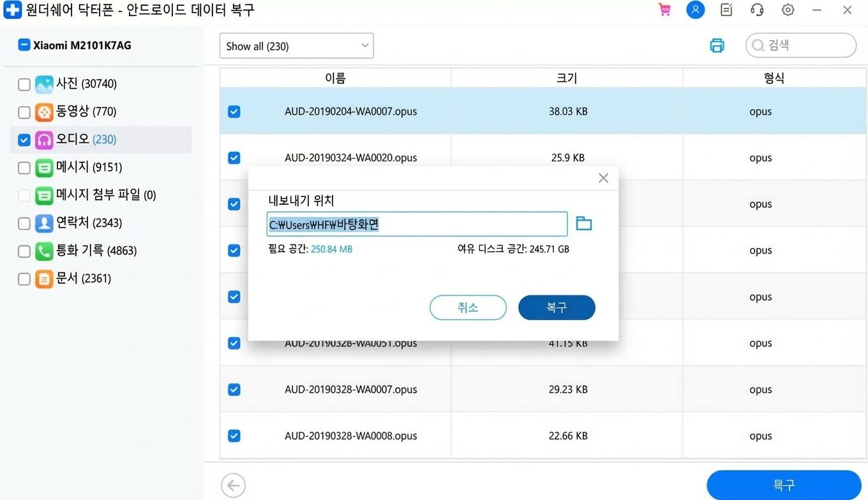The width and height of the screenshot is (868, 500).
Task: Open the Show all (230) dropdown
Action: (296, 46)
